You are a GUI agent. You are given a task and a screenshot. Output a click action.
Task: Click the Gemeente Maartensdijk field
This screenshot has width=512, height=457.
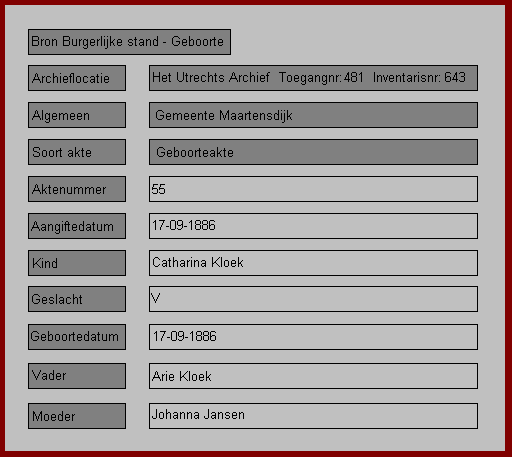coord(313,115)
